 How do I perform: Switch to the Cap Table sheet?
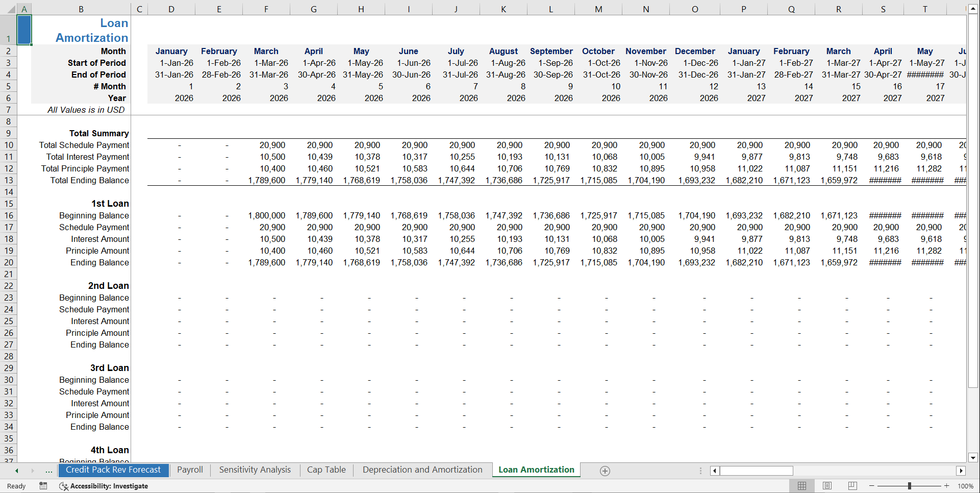coord(326,470)
